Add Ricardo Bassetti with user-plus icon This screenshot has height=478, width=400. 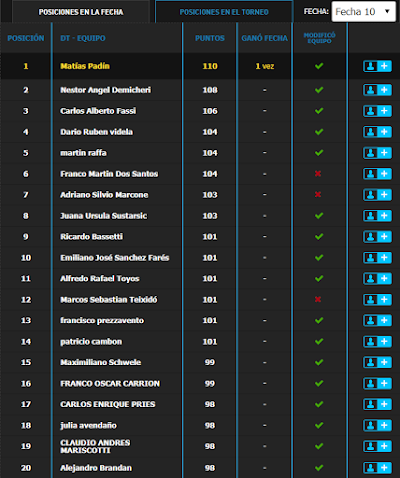coord(377,237)
